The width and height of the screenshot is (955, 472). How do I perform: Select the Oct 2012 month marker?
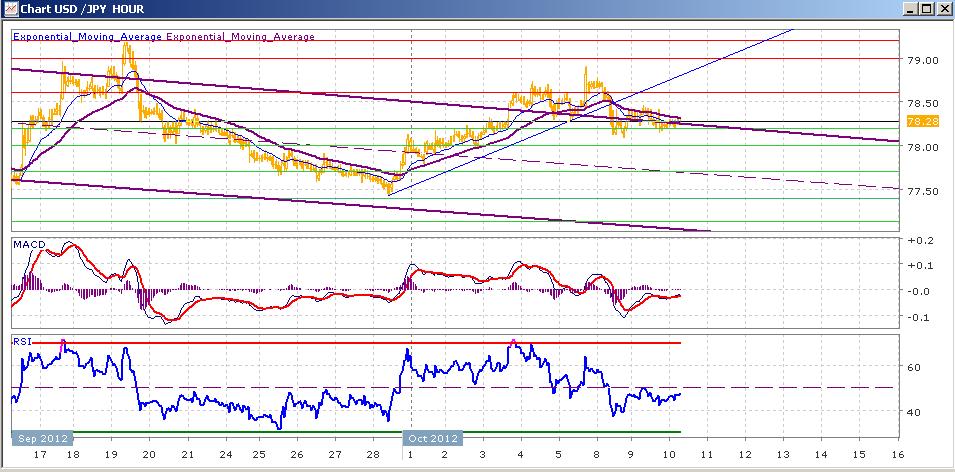[x=433, y=438]
